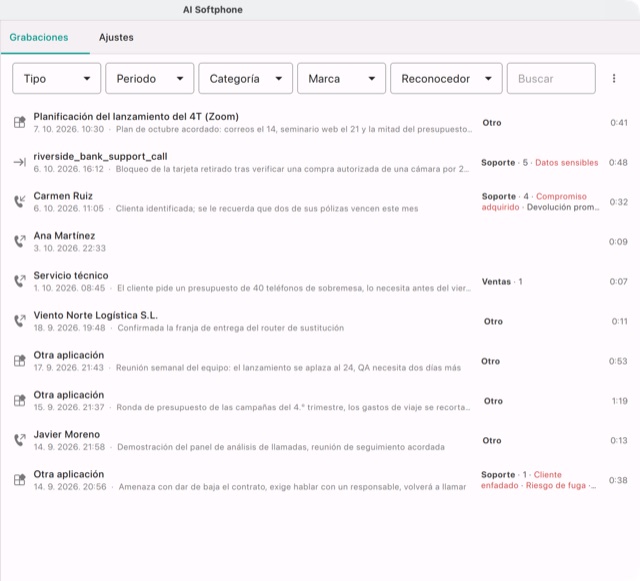Click summary 'Reunión semanal del equipo'

click(288, 368)
